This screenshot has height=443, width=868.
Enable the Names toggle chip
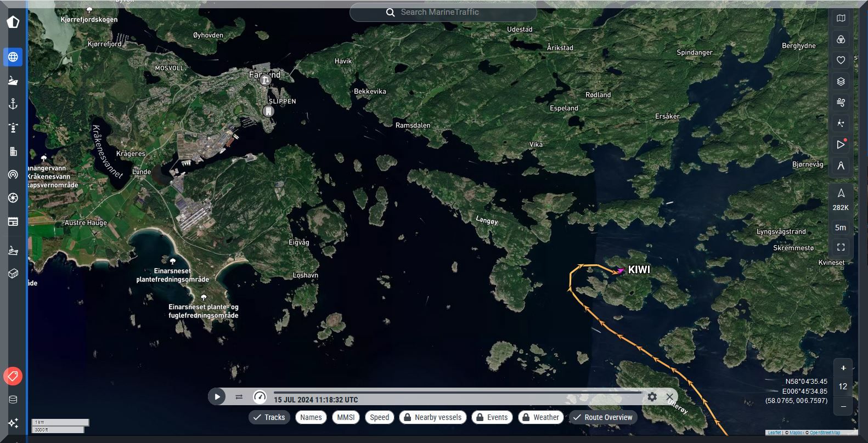pyautogui.click(x=311, y=417)
